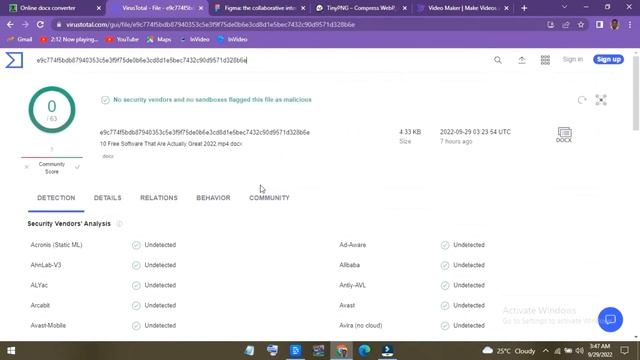
Task: Open the browser side panel icon
Action: click(599, 24)
